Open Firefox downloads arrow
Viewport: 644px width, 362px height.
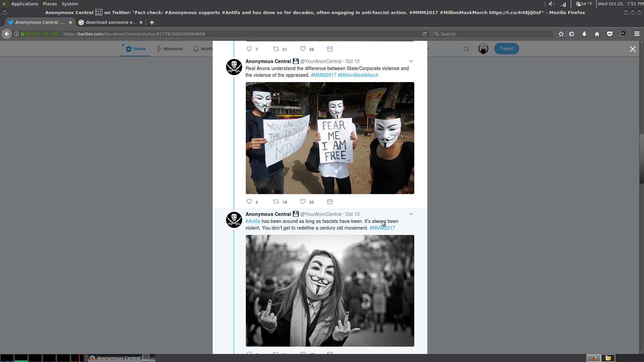(584, 34)
